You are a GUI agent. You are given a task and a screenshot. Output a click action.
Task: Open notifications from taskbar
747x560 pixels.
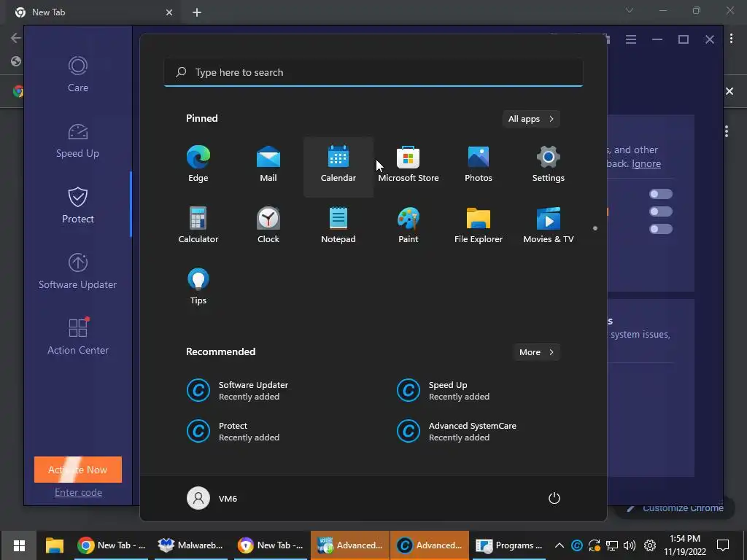pos(723,545)
